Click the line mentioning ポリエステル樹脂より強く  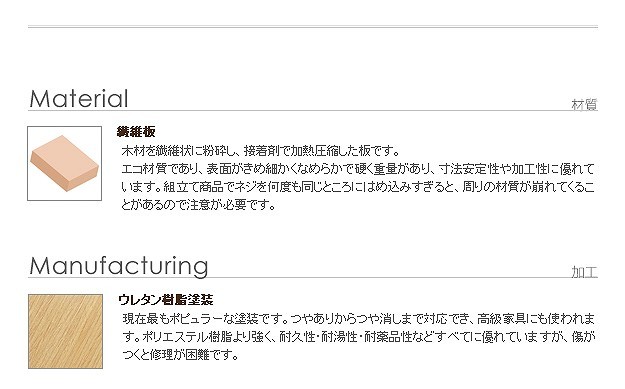359,337
